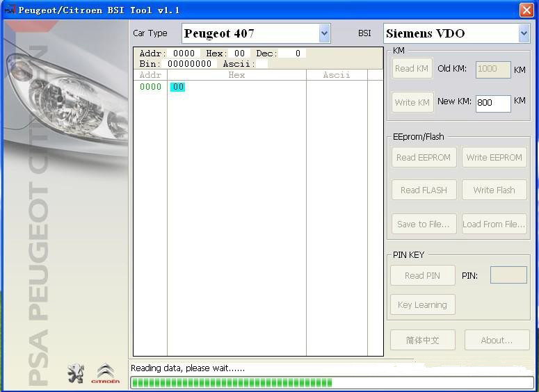The image size is (539, 392).
Task: Click the Hex column header
Action: 237,75
